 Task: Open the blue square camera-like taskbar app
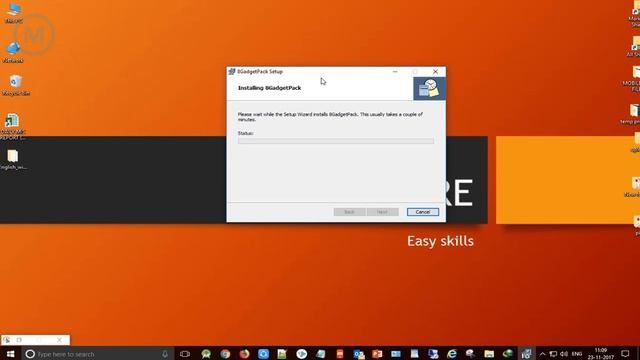(263, 354)
